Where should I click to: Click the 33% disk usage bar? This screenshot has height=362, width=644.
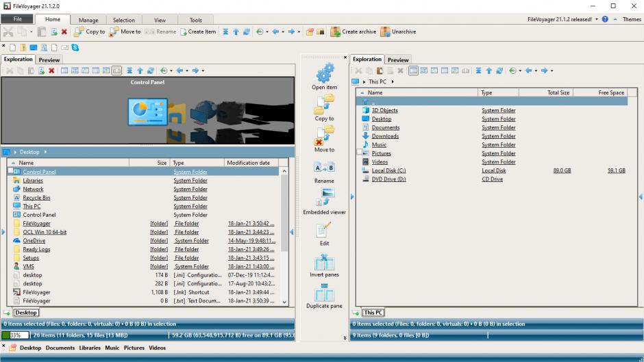[15, 335]
